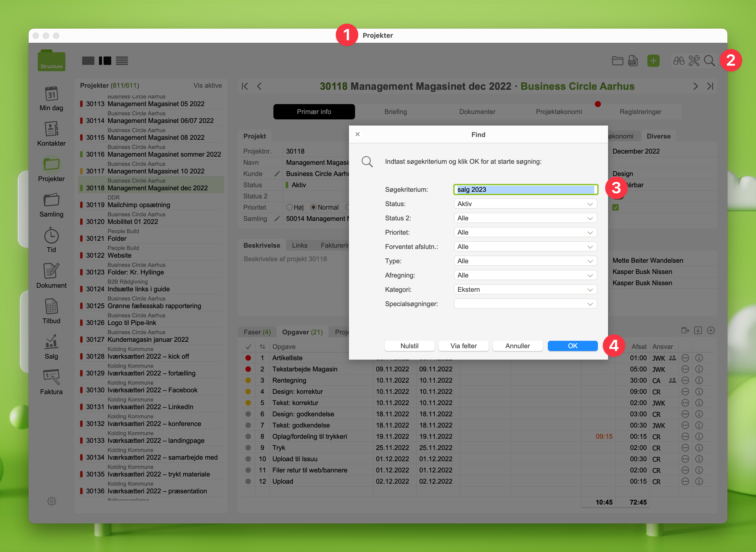This screenshot has height=552, width=756.
Task: Click the PDF export icon
Action: pyautogui.click(x=633, y=61)
